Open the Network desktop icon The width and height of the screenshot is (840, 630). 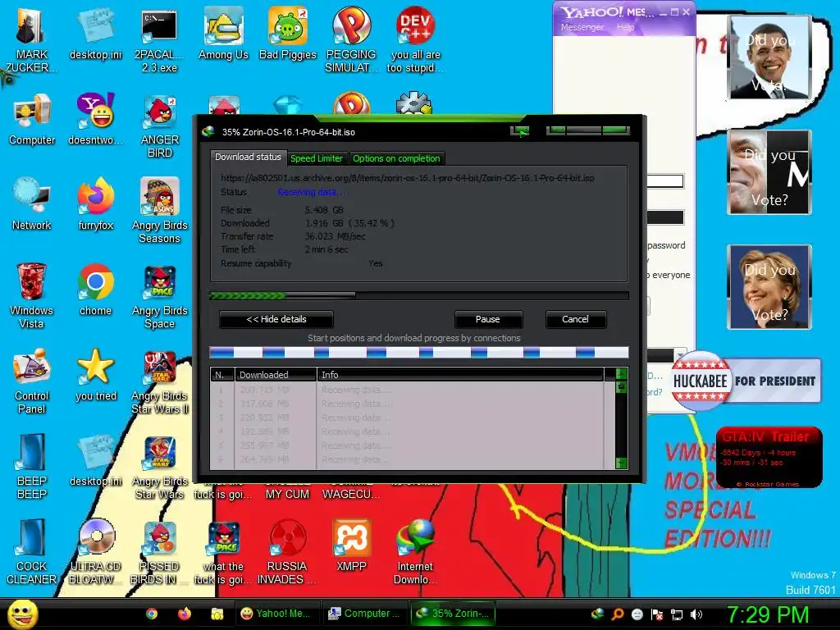[32, 204]
